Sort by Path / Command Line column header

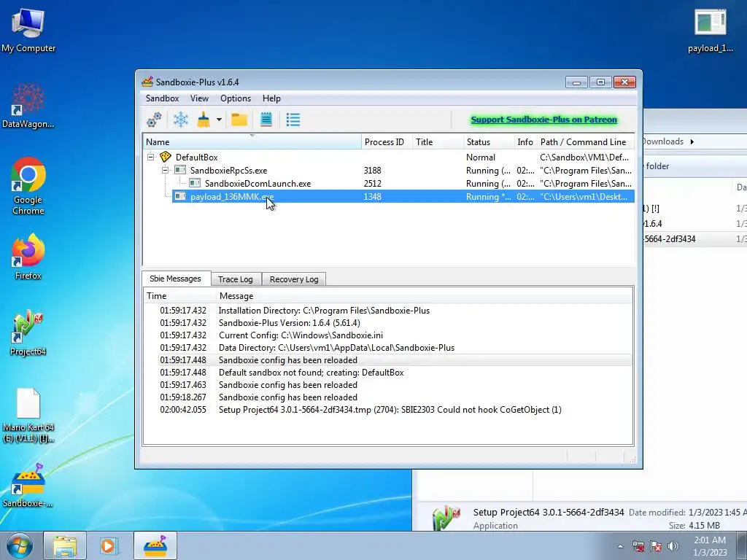586,142
